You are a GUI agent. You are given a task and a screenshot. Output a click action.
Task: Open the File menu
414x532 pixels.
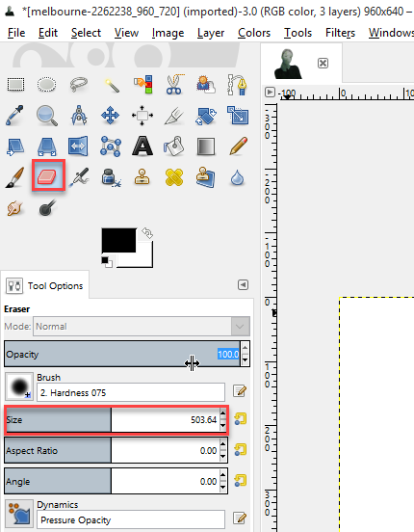[16, 33]
